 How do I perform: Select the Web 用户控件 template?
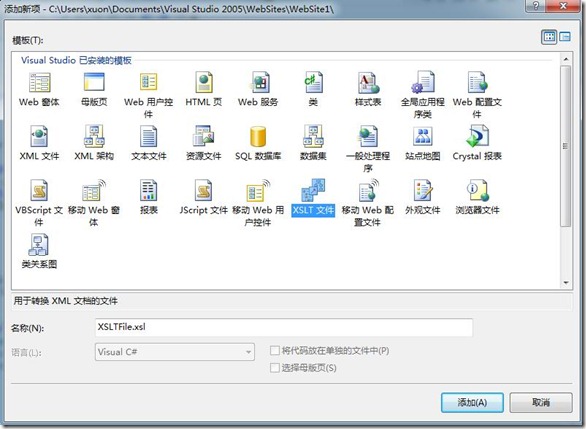tap(148, 95)
